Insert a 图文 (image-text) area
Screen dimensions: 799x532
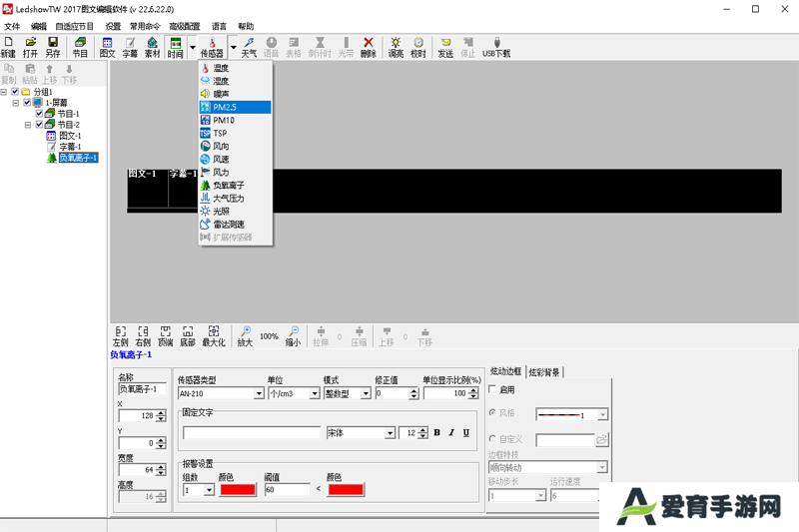pos(107,47)
